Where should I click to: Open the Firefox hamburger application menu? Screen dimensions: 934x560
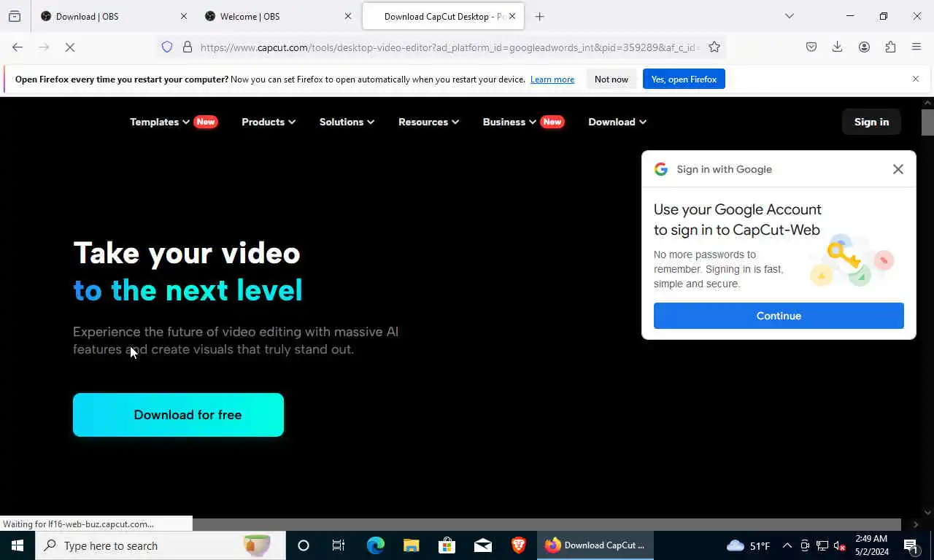pos(916,47)
